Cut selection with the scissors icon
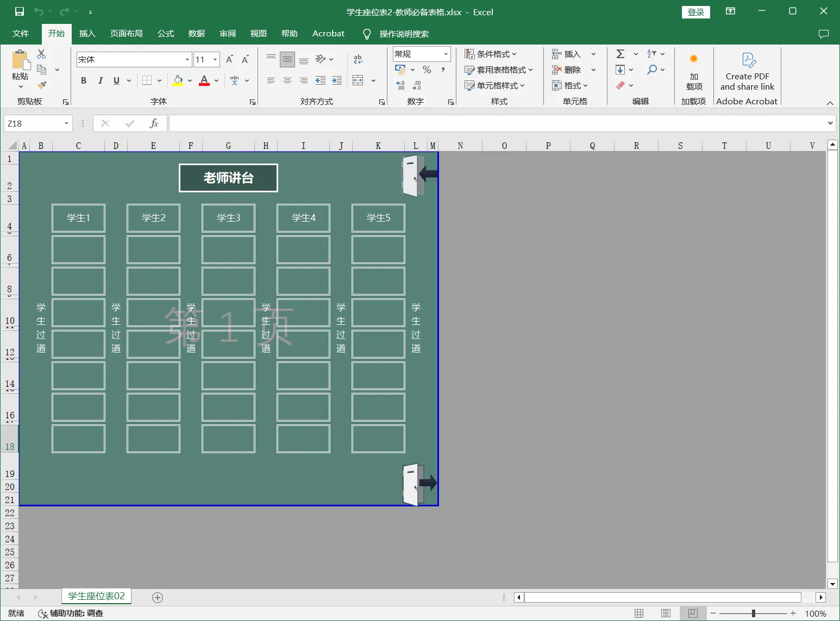This screenshot has height=621, width=840. tap(41, 54)
